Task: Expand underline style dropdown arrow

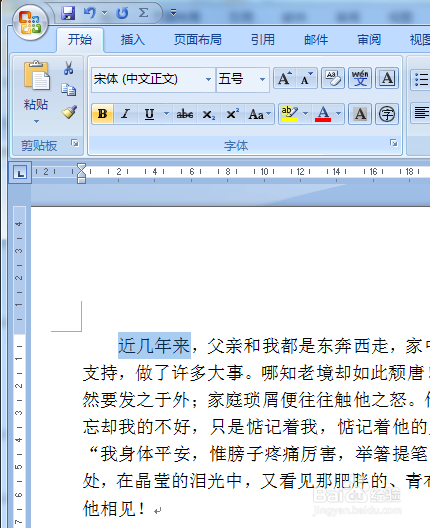Action: tap(166, 114)
